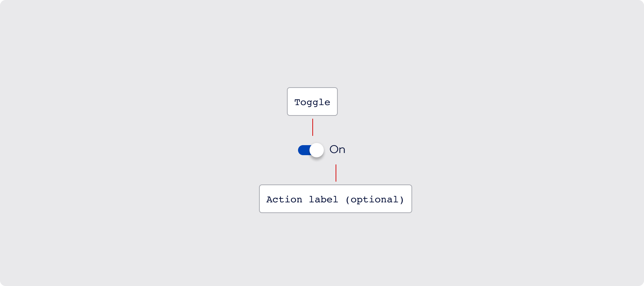
Task: Click the word "label" in the annotation
Action: (323, 199)
